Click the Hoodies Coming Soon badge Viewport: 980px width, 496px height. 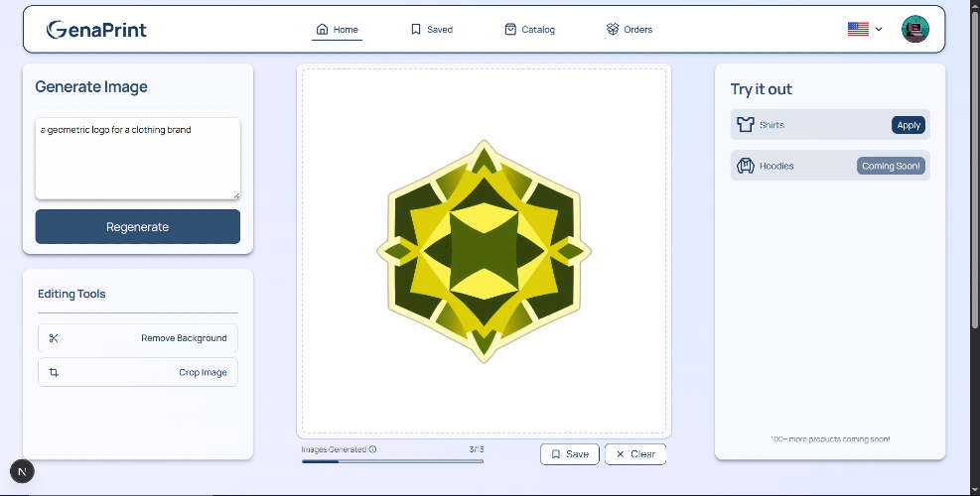click(891, 167)
